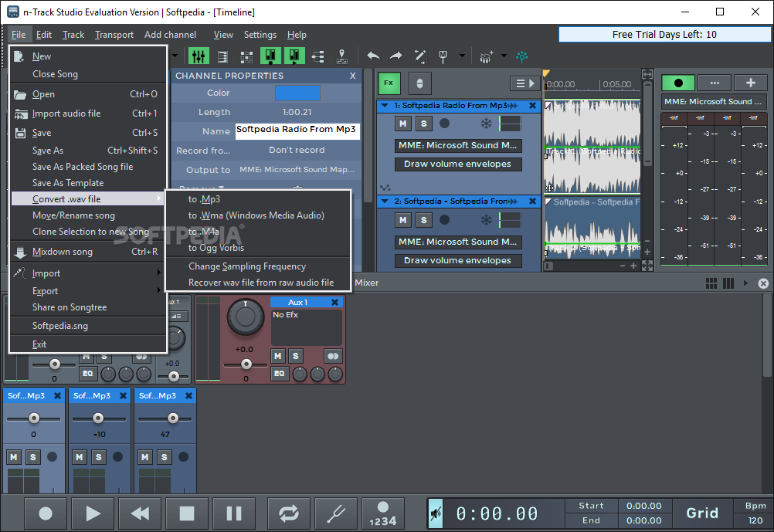Open Draw volume envelopes dropdown on track 1

click(x=457, y=164)
